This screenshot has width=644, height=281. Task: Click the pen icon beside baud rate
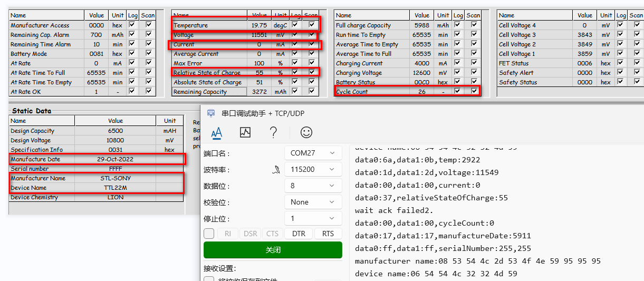point(276,169)
